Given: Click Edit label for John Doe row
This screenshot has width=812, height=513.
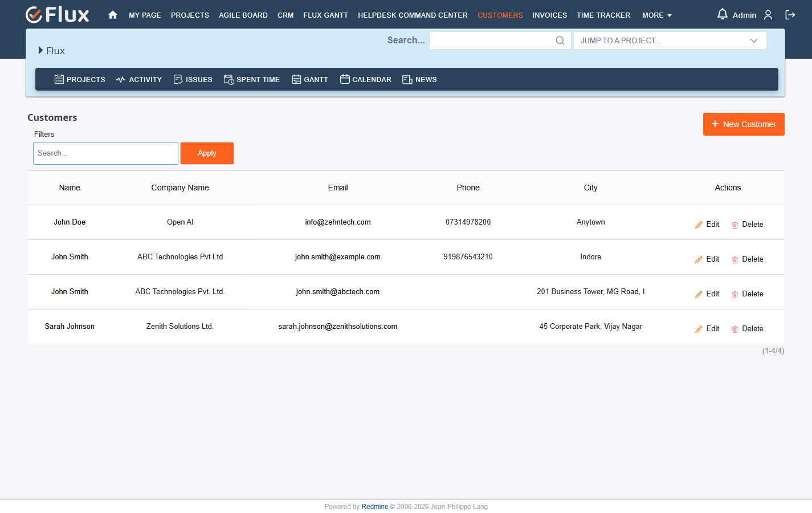Looking at the screenshot, I should pyautogui.click(x=712, y=225).
